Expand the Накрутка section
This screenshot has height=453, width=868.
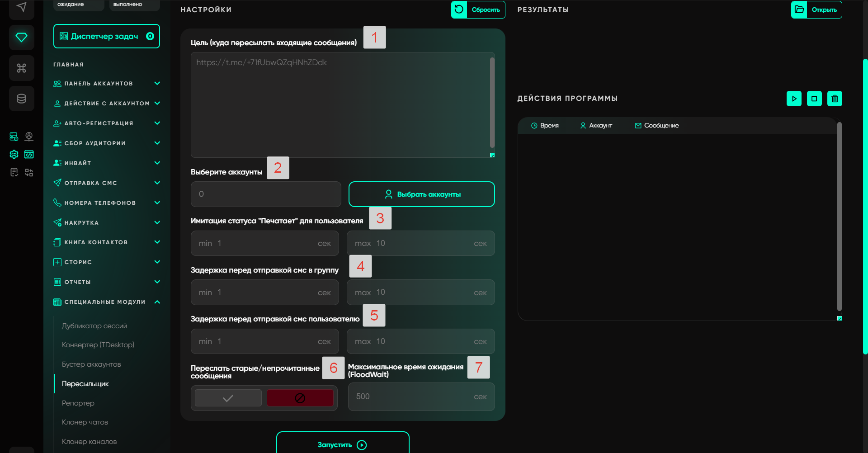pyautogui.click(x=157, y=222)
